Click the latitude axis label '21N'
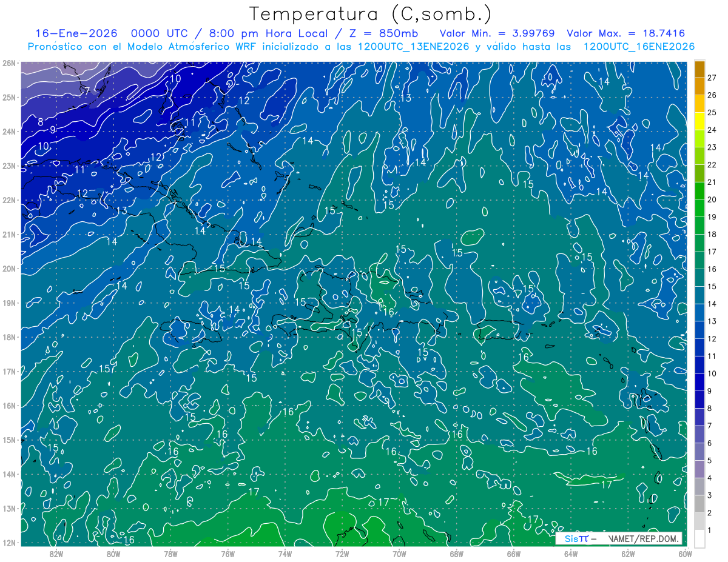Viewport: 728px width, 562px height. pos(8,234)
